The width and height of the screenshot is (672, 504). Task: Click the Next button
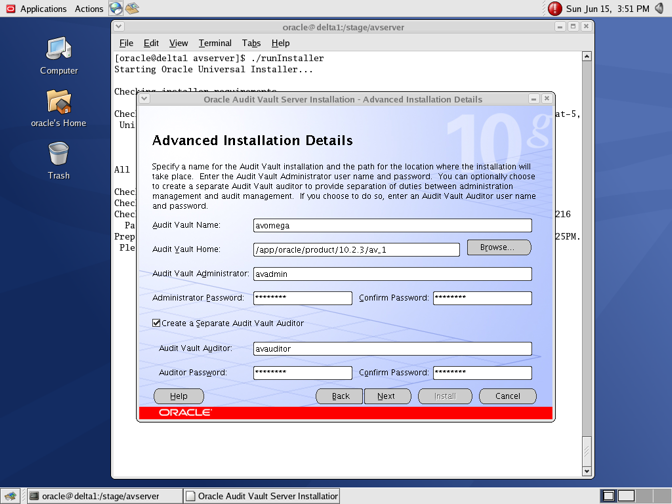pyautogui.click(x=387, y=396)
